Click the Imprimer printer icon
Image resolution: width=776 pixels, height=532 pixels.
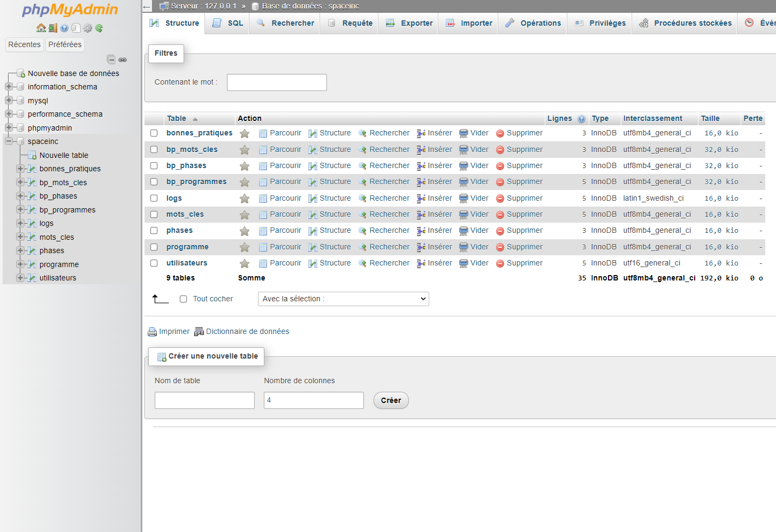[x=153, y=332]
